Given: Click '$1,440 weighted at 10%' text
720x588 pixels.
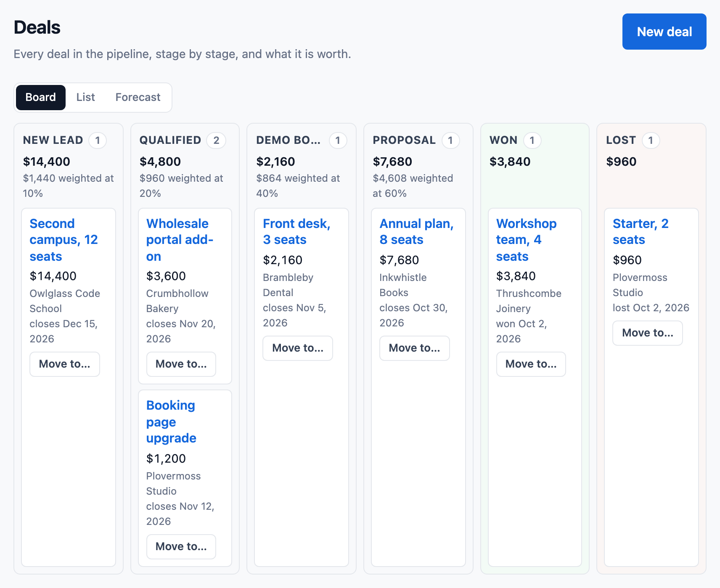Looking at the screenshot, I should point(69,186).
